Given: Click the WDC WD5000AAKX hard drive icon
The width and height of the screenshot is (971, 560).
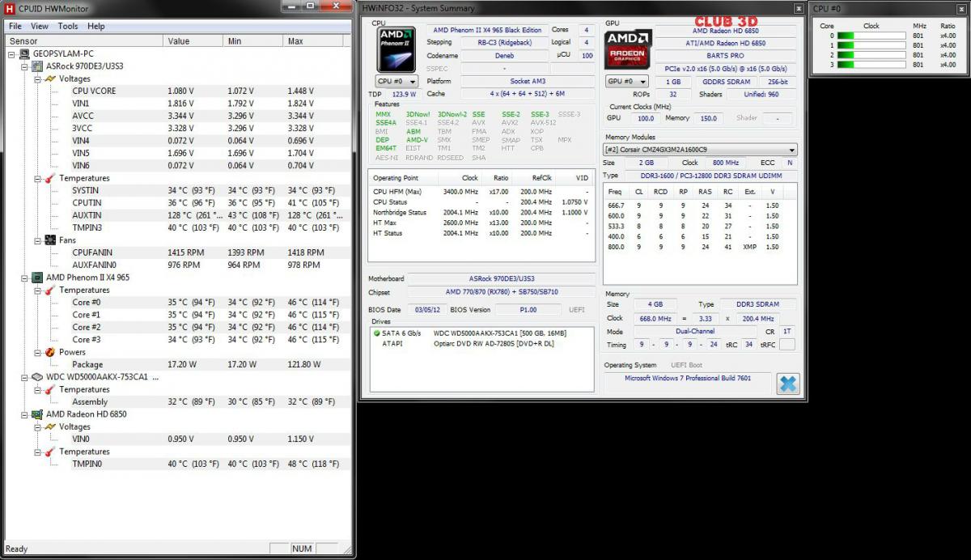Looking at the screenshot, I should pyautogui.click(x=37, y=377).
